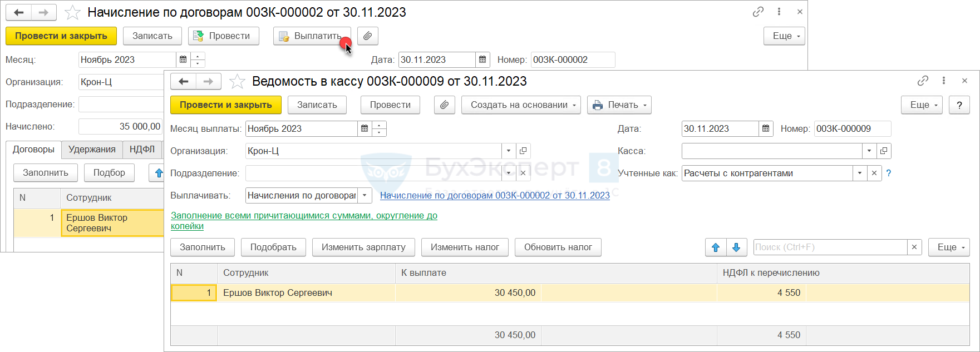Click Записать in Начисление window
Screen dimensions: 980x352
(x=152, y=36)
